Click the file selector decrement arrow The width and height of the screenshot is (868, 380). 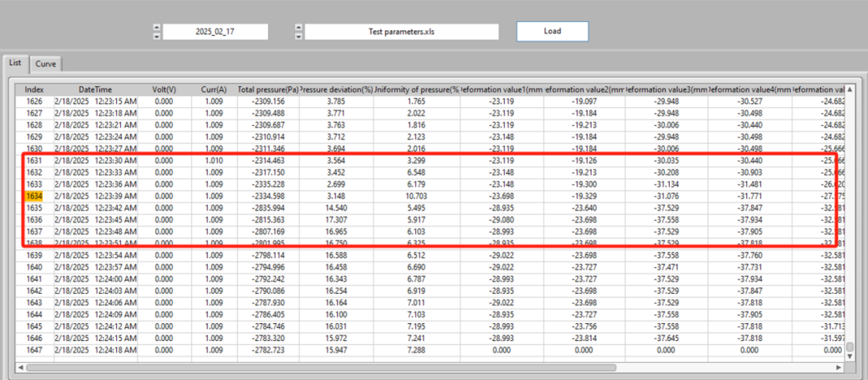(x=298, y=35)
